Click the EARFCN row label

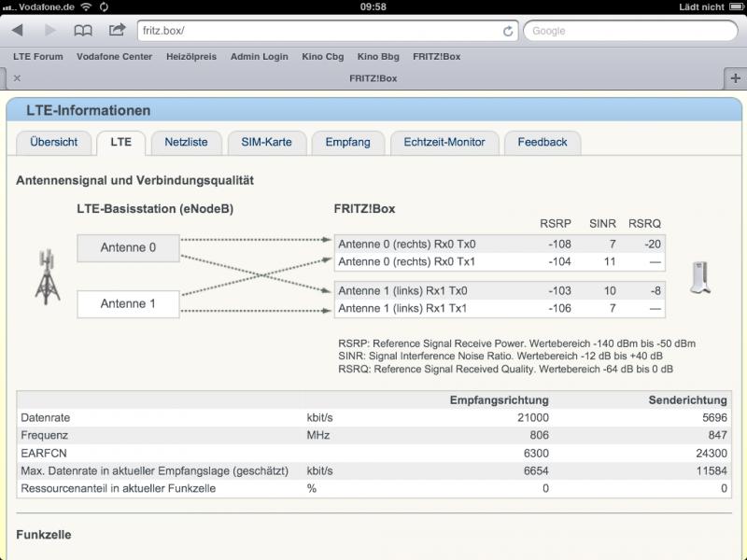click(43, 454)
